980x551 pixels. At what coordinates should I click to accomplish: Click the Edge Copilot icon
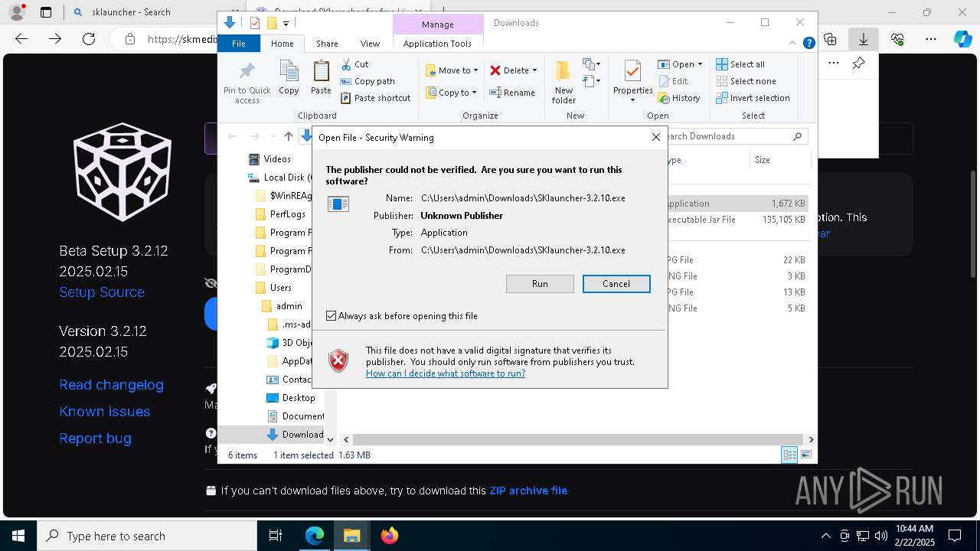click(x=962, y=39)
